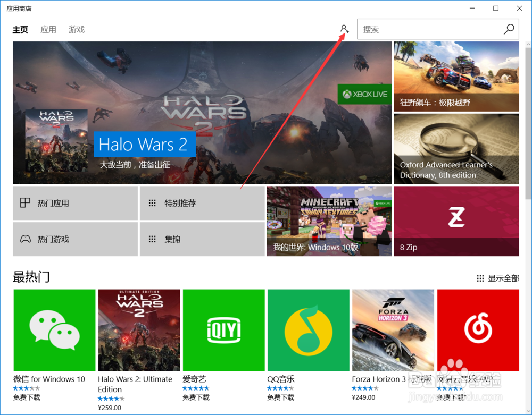The image size is (532, 415).
Task: Open the QQ音乐 app icon tile
Action: pos(309,330)
